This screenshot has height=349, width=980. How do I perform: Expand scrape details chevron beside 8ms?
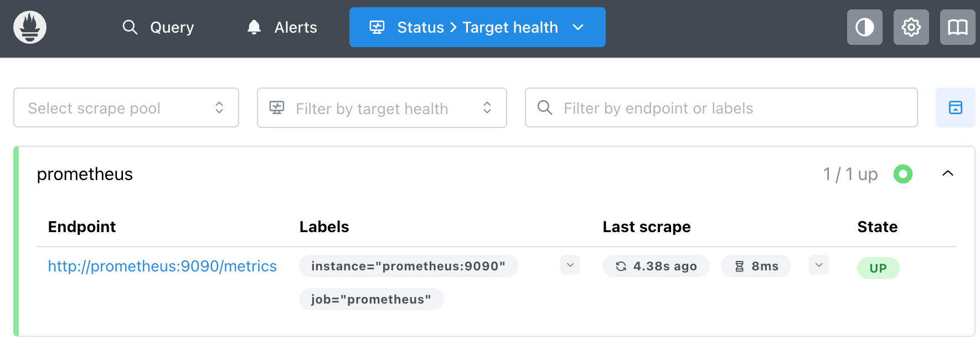click(819, 265)
